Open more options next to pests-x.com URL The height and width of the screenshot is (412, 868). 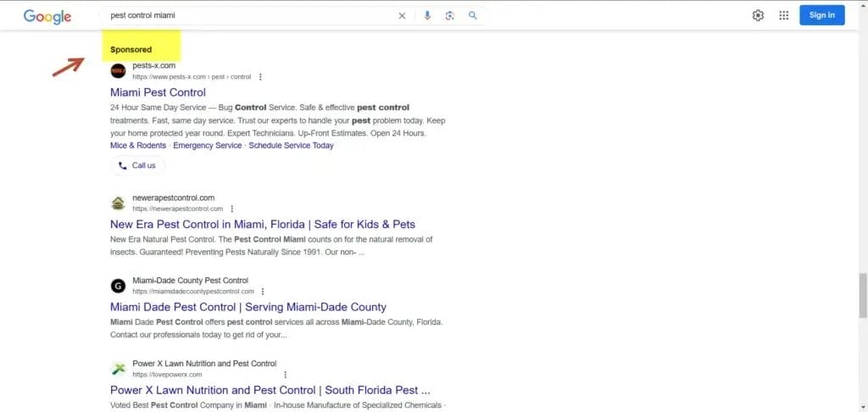pyautogui.click(x=261, y=77)
